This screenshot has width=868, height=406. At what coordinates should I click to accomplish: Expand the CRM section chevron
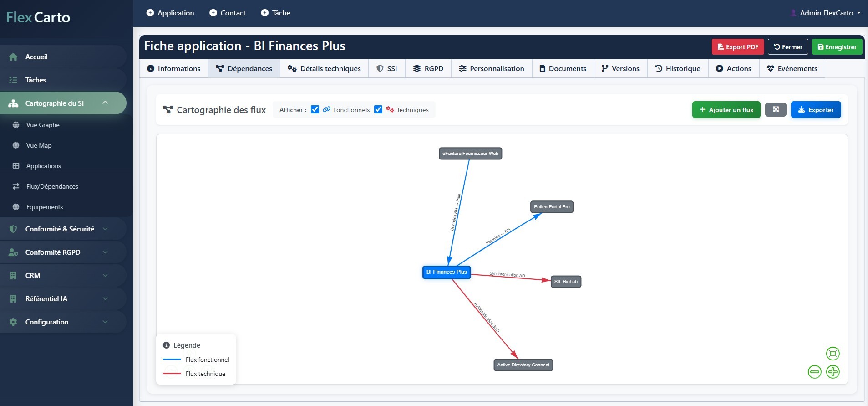pyautogui.click(x=105, y=275)
